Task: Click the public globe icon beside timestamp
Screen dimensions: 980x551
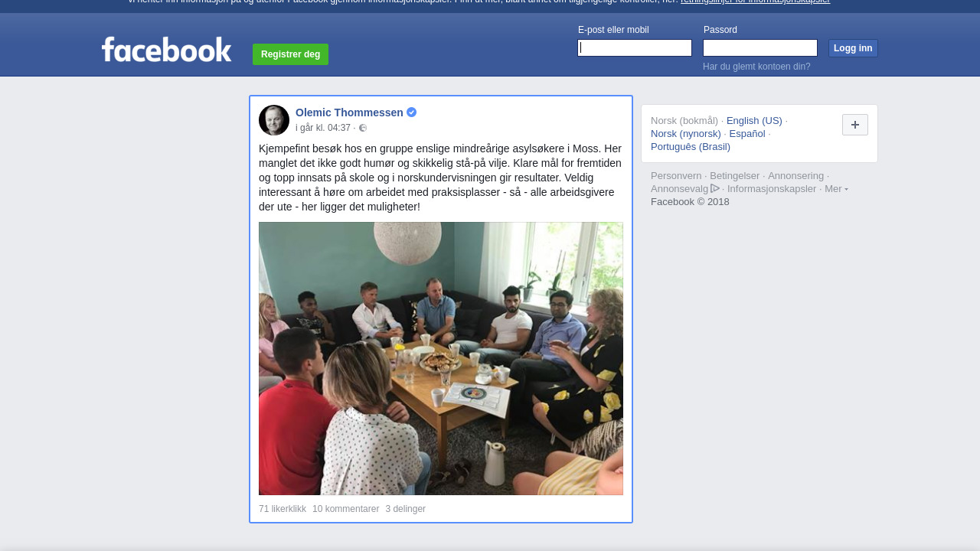Action: click(363, 128)
